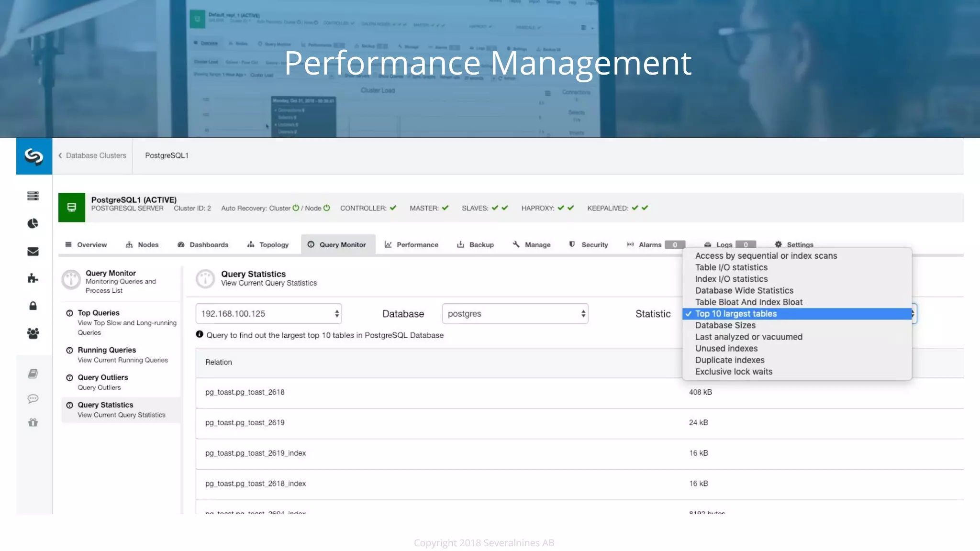Click the 24 kB size value
The image size is (980, 551).
(x=699, y=423)
